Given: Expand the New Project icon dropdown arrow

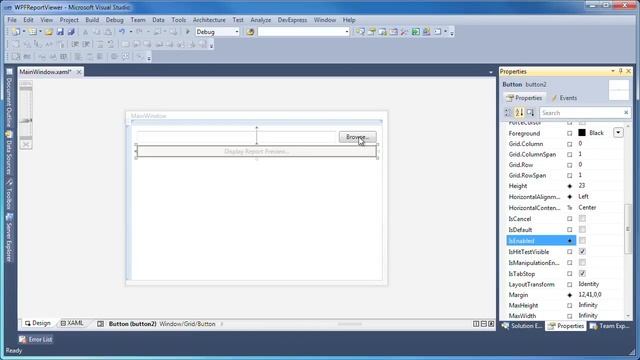Looking at the screenshot, I should [24, 31].
